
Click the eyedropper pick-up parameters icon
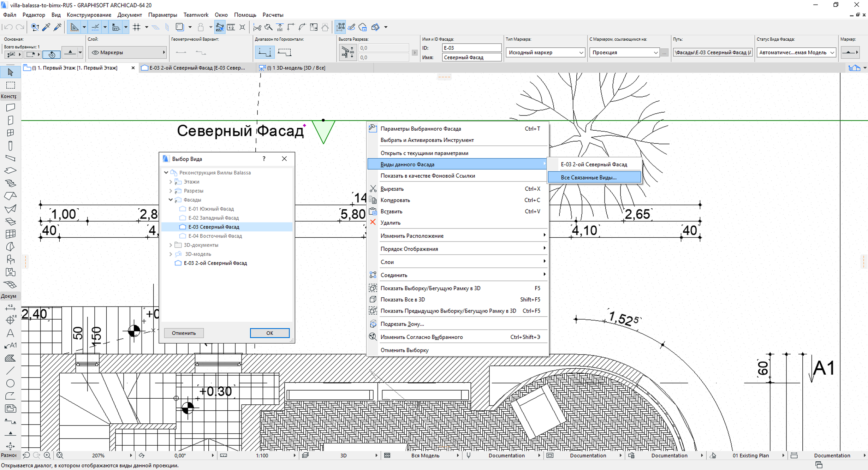click(x=46, y=27)
